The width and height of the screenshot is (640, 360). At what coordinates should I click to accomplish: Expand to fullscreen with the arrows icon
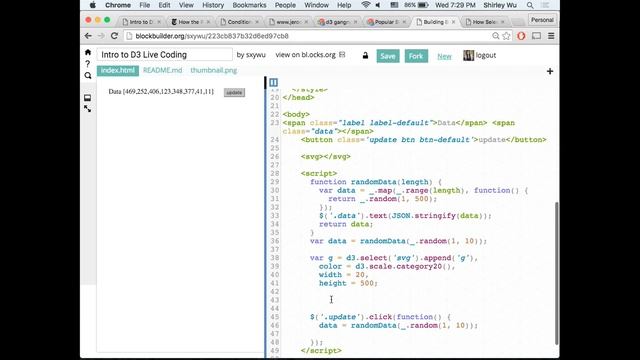[x=87, y=109]
